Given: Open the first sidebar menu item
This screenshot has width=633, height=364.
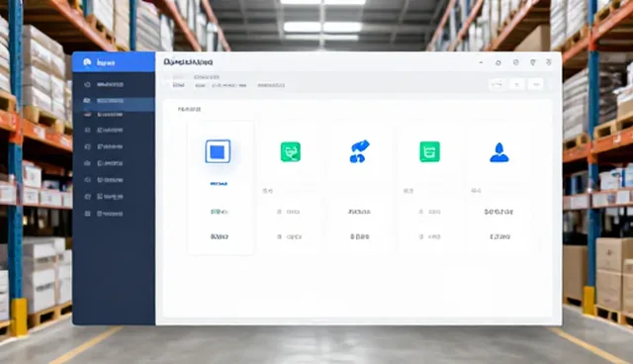Looking at the screenshot, I should click(114, 85).
